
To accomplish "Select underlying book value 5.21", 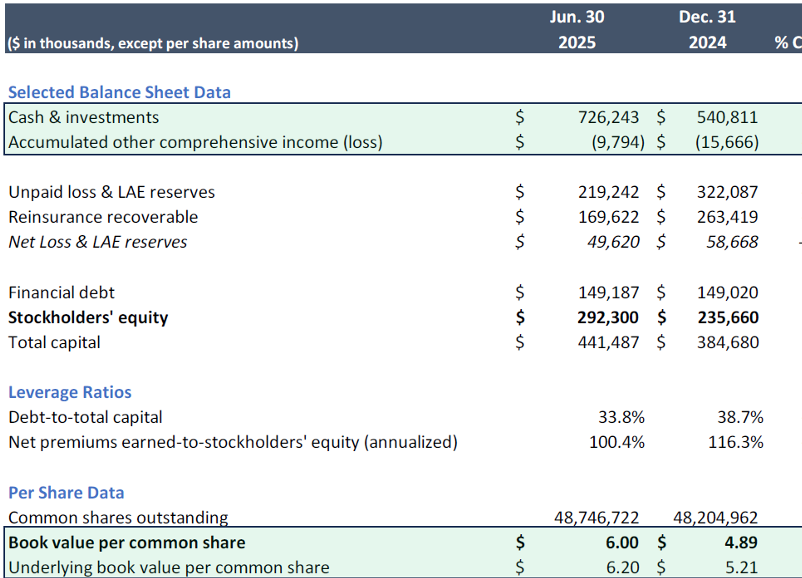I will pyautogui.click(x=741, y=568).
